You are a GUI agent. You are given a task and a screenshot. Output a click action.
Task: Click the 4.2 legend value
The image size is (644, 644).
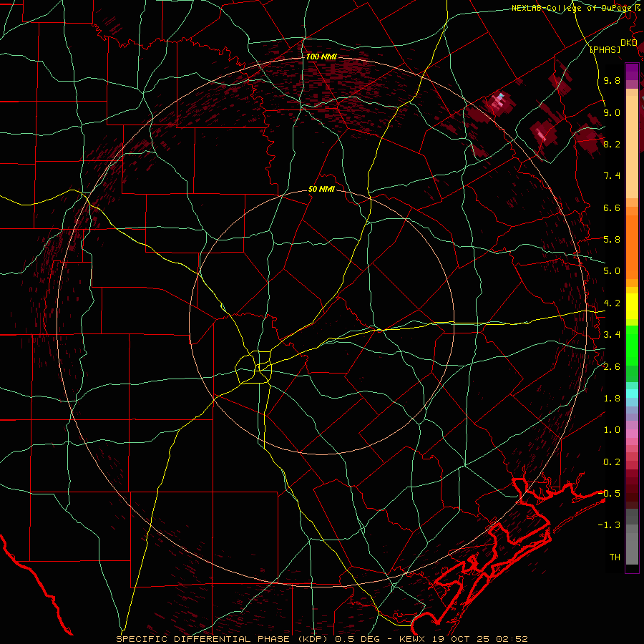[x=612, y=303]
